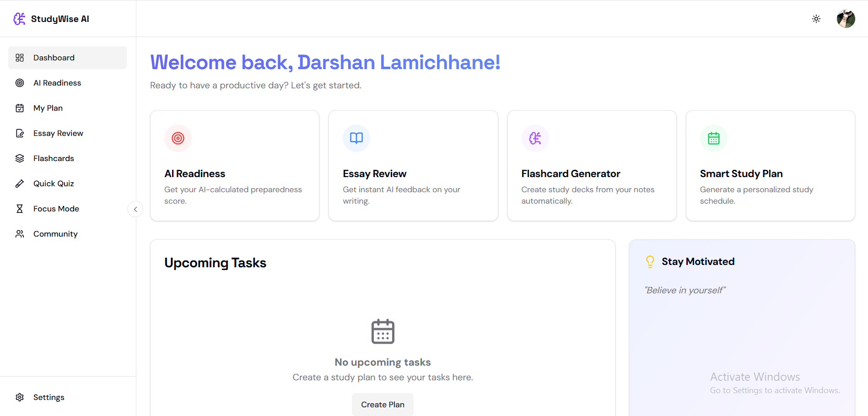The height and width of the screenshot is (416, 868).
Task: Click the blue book icon on Essay Review card
Action: (356, 138)
